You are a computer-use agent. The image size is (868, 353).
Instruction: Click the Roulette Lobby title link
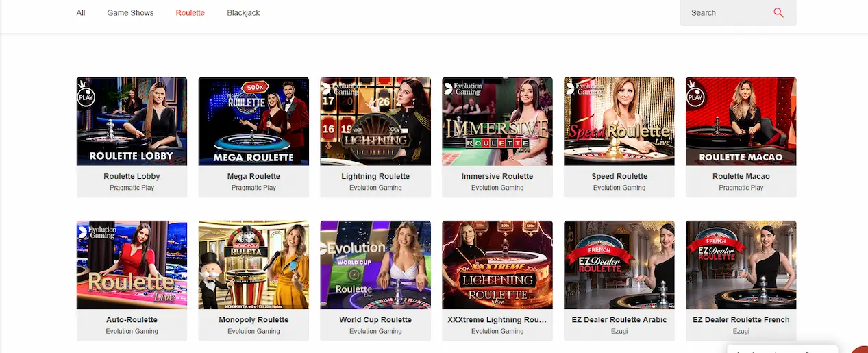(132, 176)
